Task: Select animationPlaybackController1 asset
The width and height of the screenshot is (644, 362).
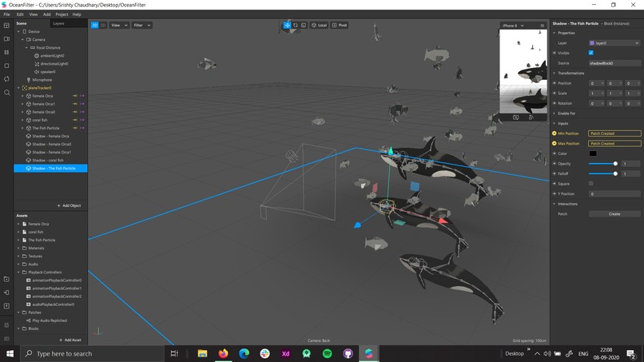Action: click(x=57, y=288)
